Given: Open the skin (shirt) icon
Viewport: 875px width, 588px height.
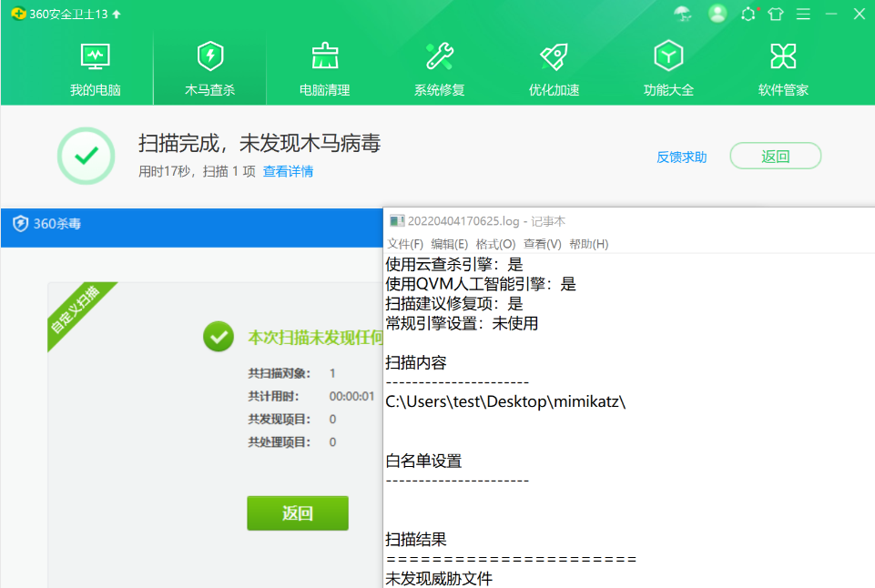Looking at the screenshot, I should tap(776, 14).
